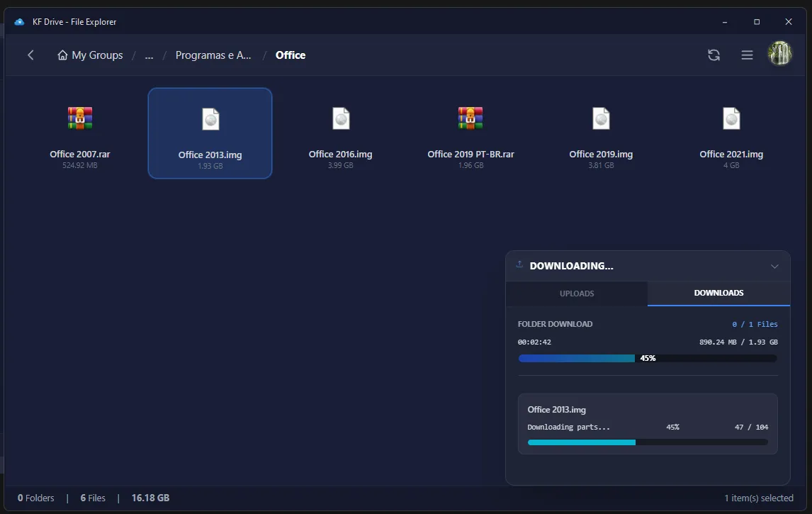Switch to the Downloads tab
Viewport: 812px width, 514px height.
pyautogui.click(x=718, y=293)
